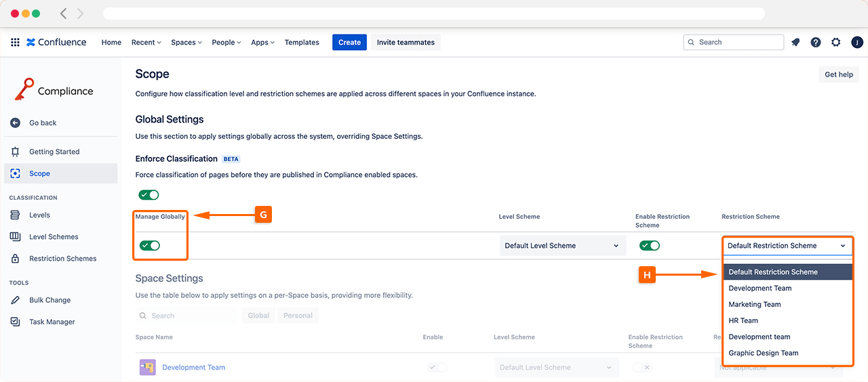Choose HR Team restriction scheme option
The image size is (868, 382).
point(743,320)
